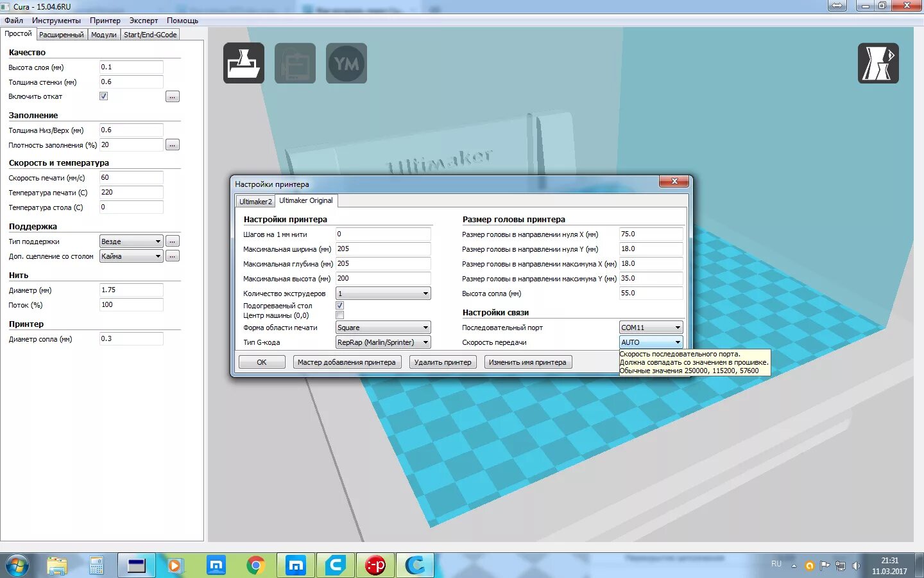Click Мастер добавления принтера button
924x578 pixels.
[346, 362]
